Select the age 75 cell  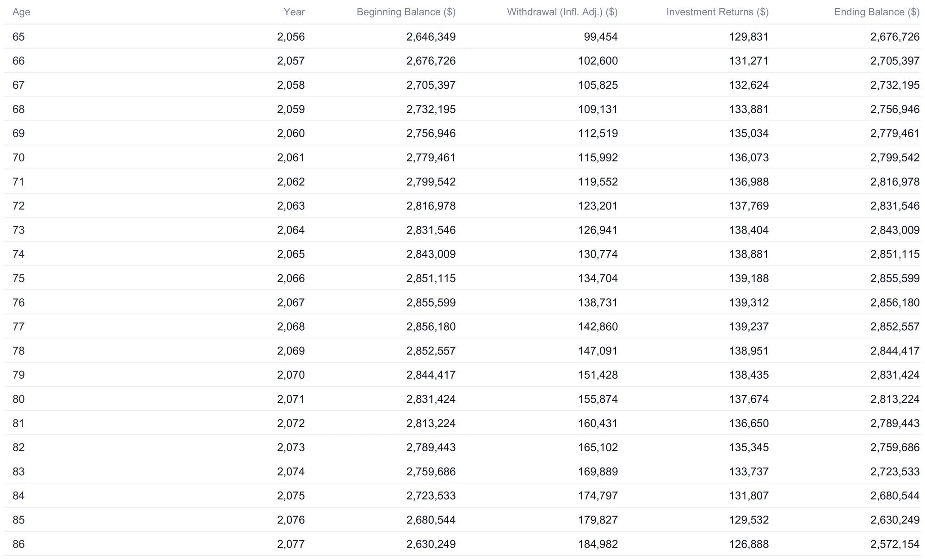[18, 278]
